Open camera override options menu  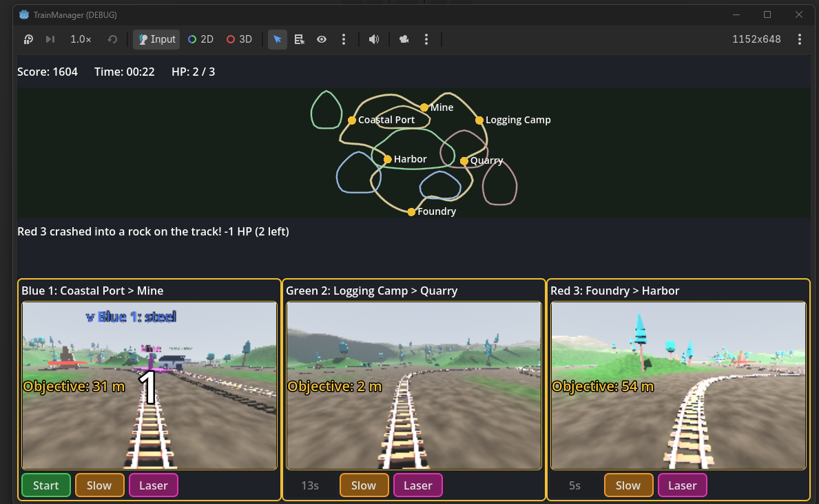click(426, 39)
